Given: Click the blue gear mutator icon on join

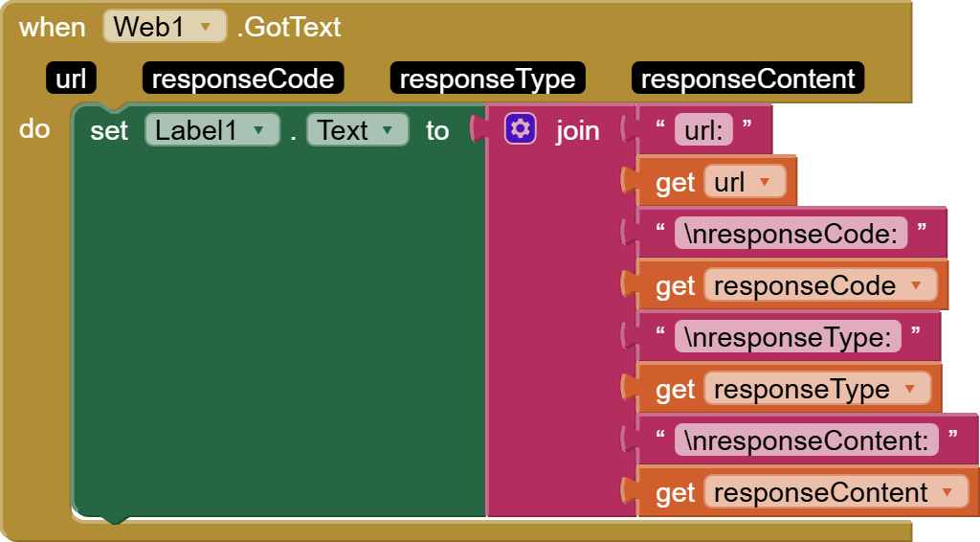Looking at the screenshot, I should (x=521, y=128).
